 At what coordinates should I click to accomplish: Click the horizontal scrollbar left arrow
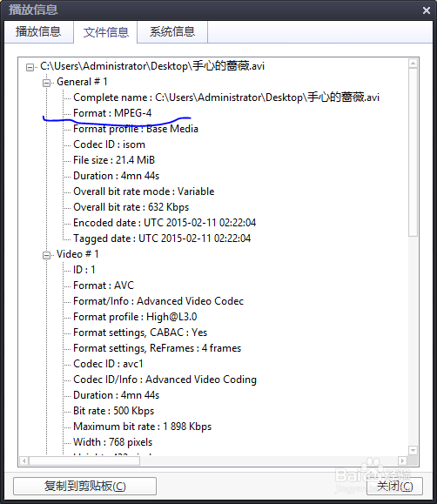(x=24, y=461)
